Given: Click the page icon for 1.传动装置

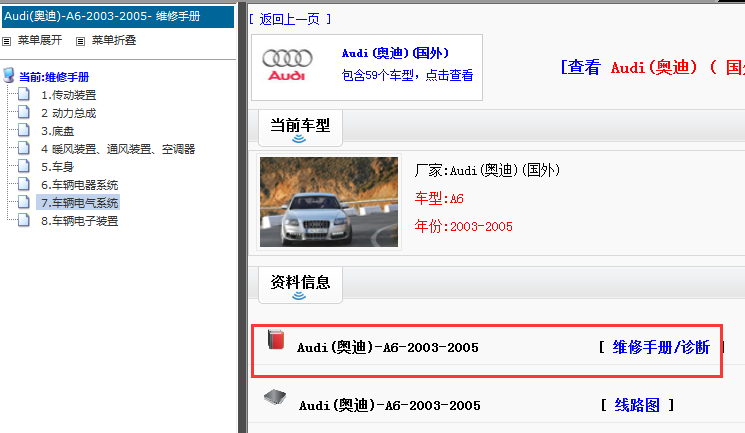Looking at the screenshot, I should tap(24, 94).
